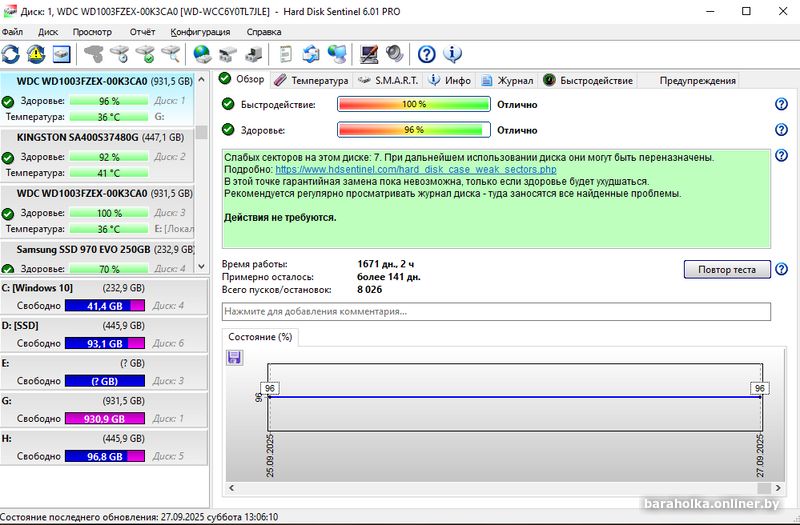The image size is (800, 525).
Task: Switch to the Температура tab
Action: [311, 80]
